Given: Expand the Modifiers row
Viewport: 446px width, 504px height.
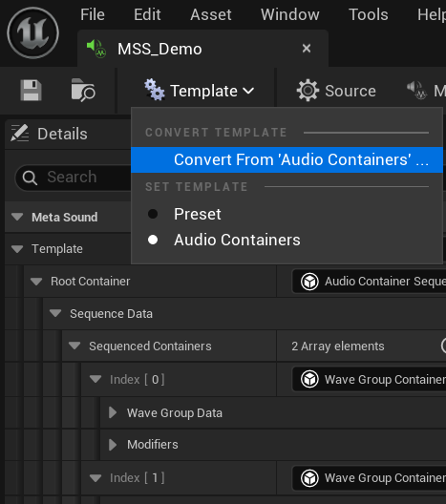Looking at the screenshot, I should (x=113, y=445).
